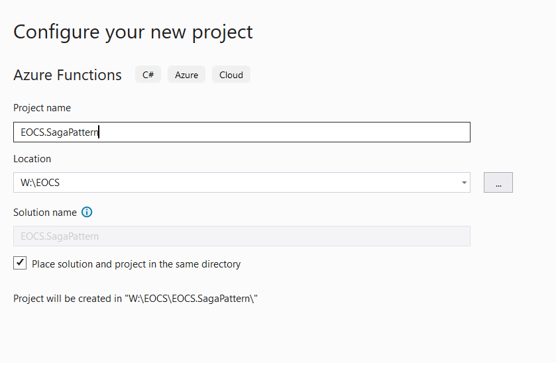
Task: Click the 'Project will be created in' path text
Action: [135, 299]
